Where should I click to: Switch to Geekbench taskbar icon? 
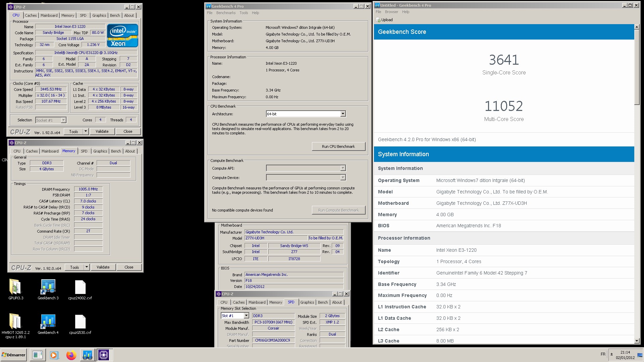point(88,355)
